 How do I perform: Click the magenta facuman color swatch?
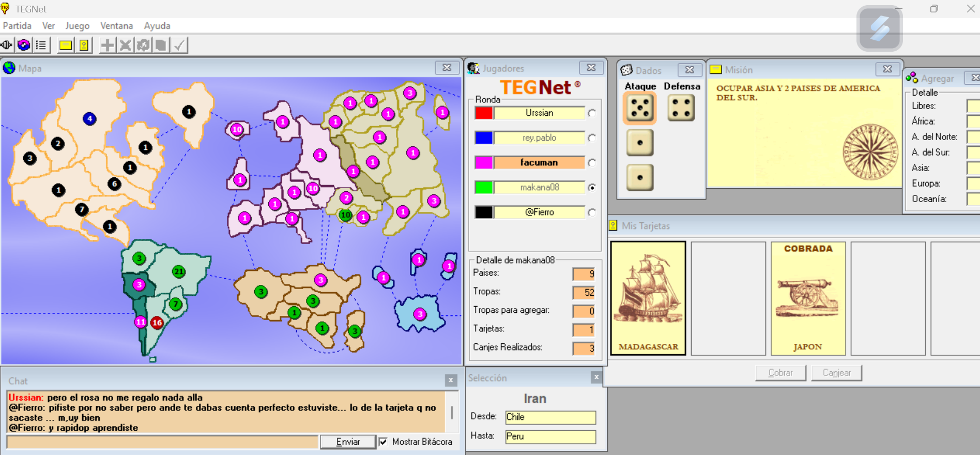(484, 162)
